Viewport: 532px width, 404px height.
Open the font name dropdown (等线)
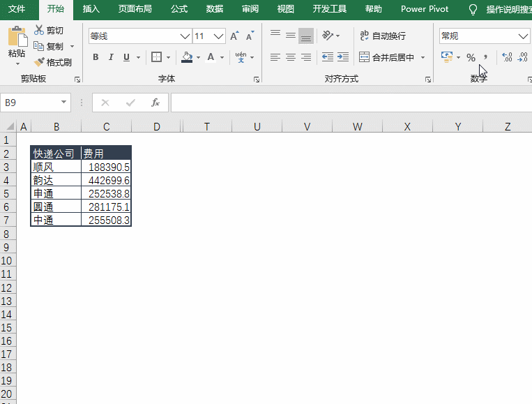pos(185,36)
